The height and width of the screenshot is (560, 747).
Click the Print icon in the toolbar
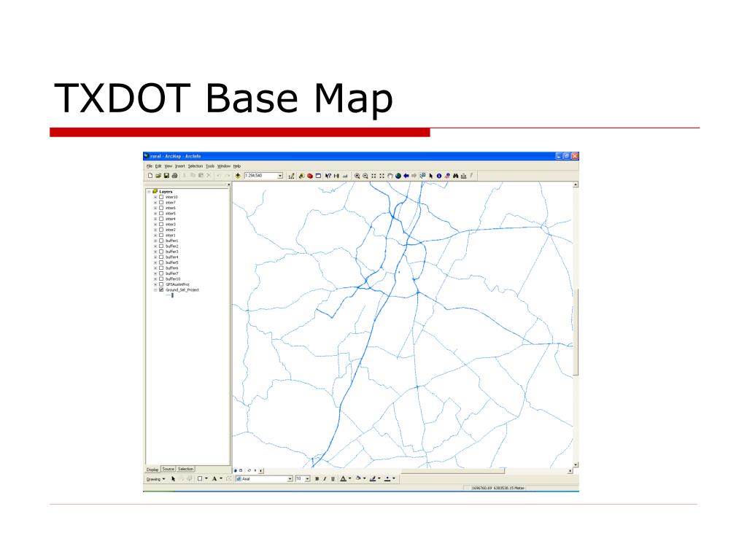point(174,176)
